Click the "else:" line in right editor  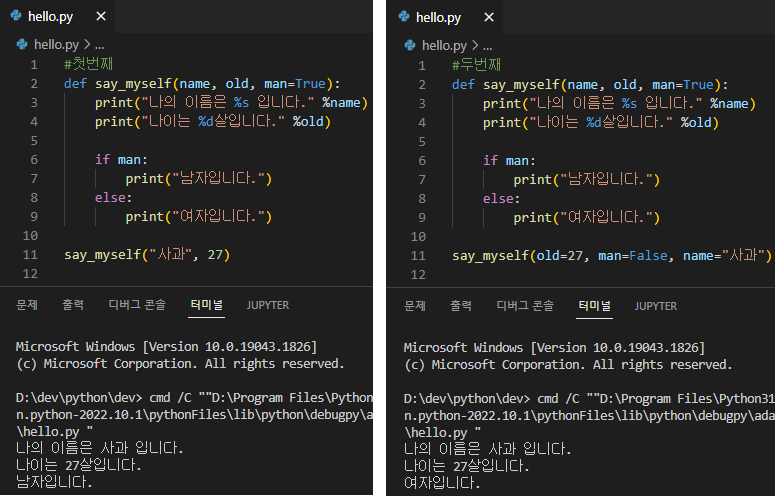coord(502,199)
